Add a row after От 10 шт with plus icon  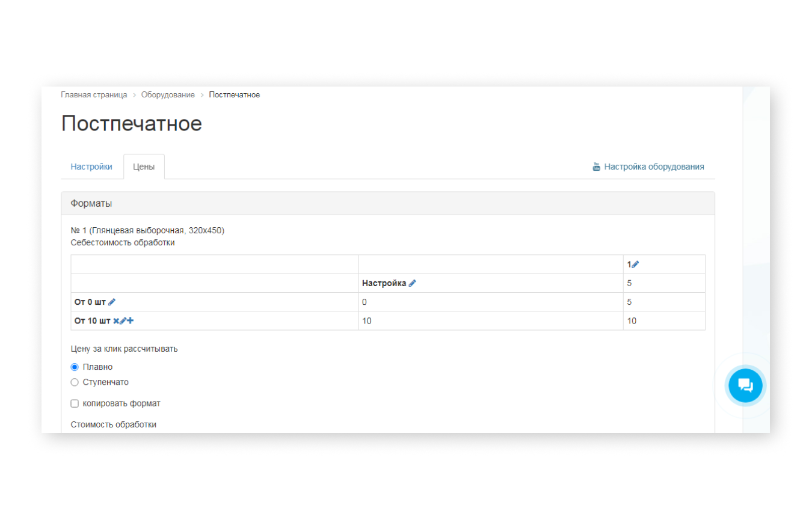pos(131,321)
